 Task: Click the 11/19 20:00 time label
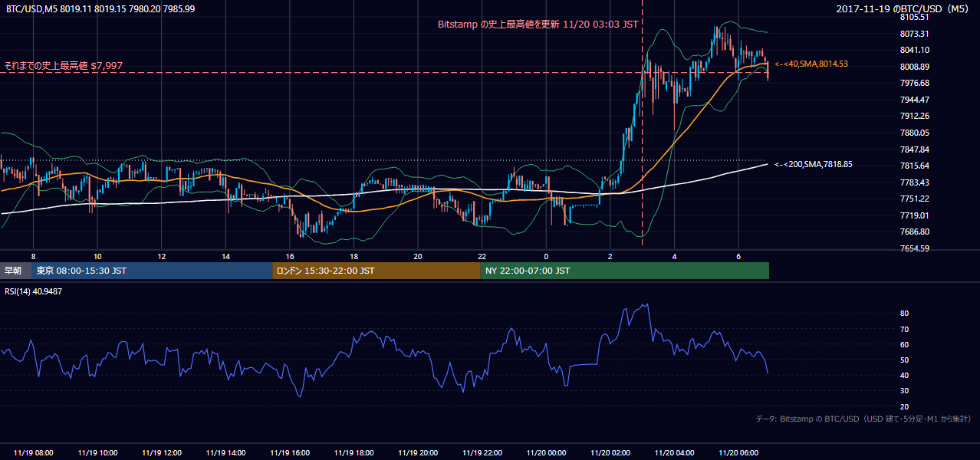click(x=418, y=453)
